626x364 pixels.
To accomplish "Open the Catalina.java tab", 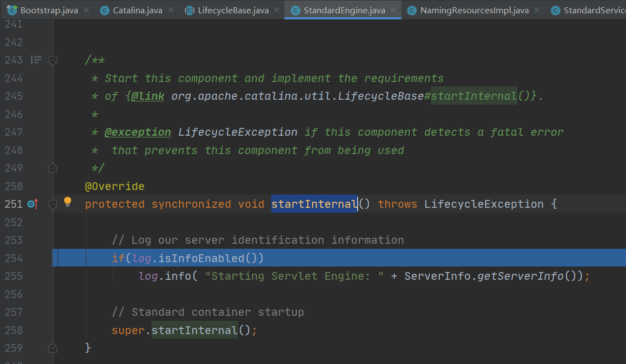I will [x=138, y=11].
